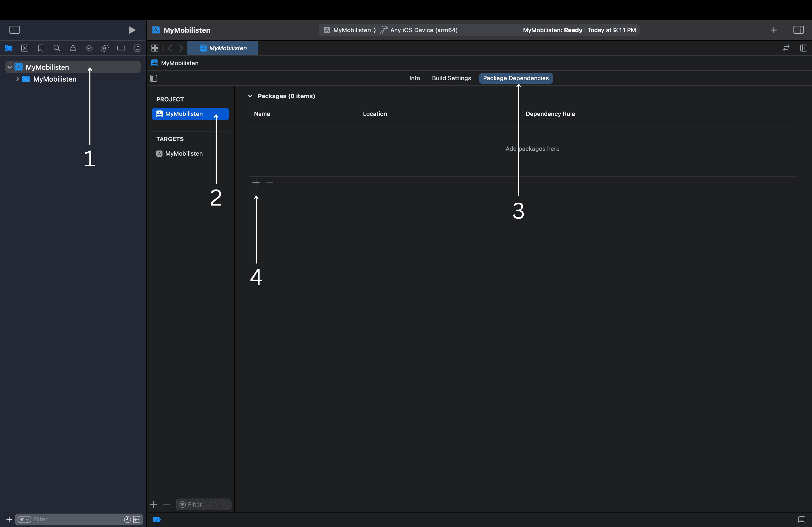Viewport: 812px width, 527px height.
Task: Add a new target with plus button
Action: click(154, 504)
